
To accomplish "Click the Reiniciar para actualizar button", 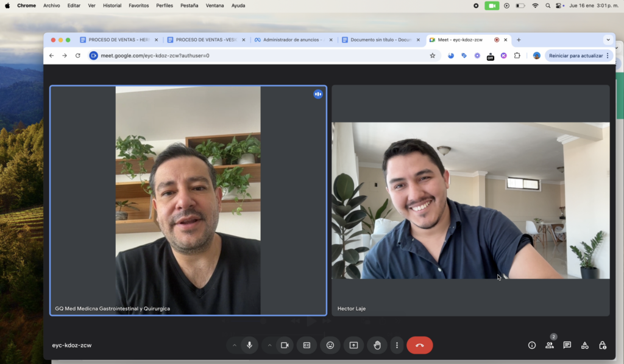I will click(576, 55).
